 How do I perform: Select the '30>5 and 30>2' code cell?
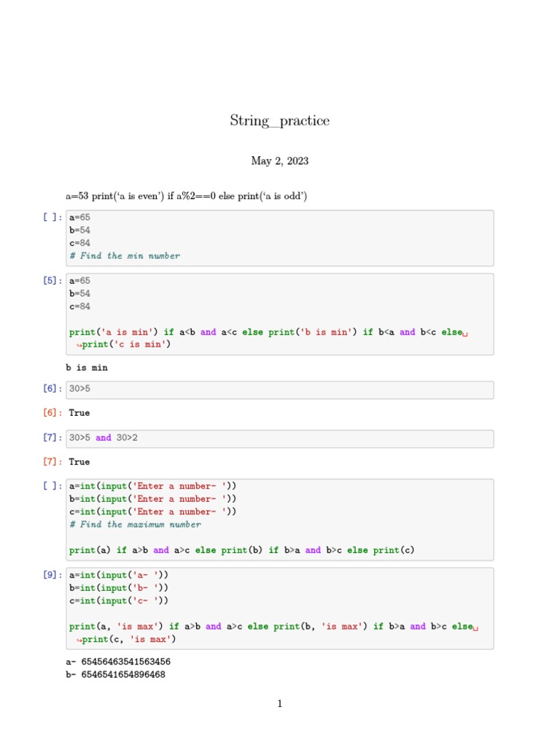coord(279,438)
